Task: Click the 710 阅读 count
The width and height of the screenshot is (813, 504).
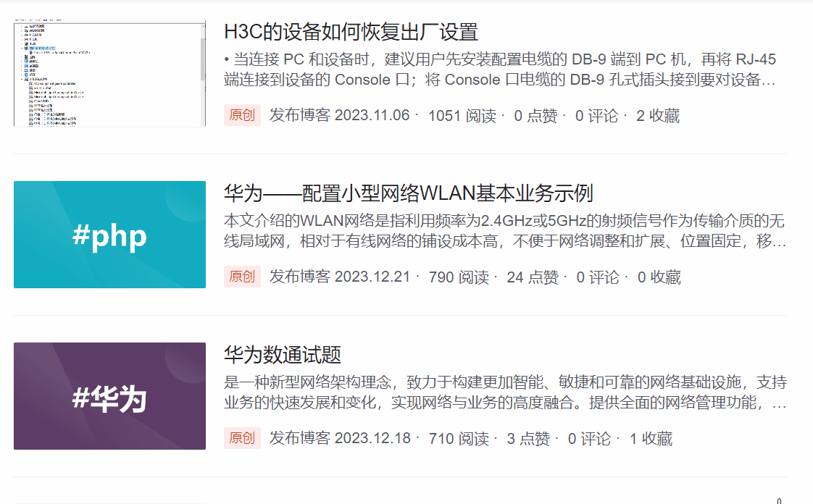Action: pyautogui.click(x=459, y=439)
